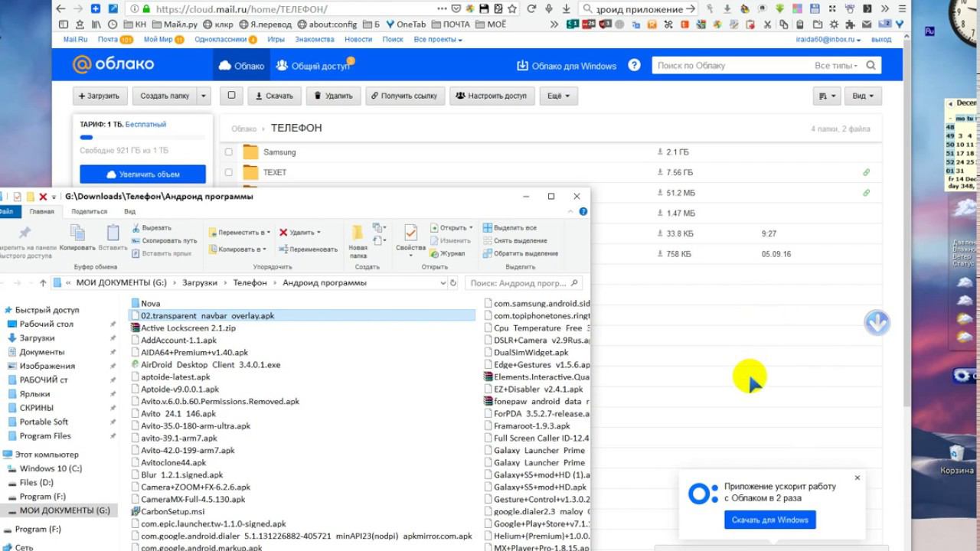Click the Загрузить upload button
The width and height of the screenshot is (980, 551).
[100, 96]
